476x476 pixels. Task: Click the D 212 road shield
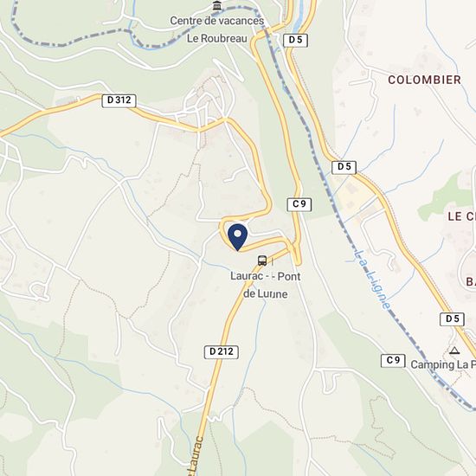coord(222,352)
